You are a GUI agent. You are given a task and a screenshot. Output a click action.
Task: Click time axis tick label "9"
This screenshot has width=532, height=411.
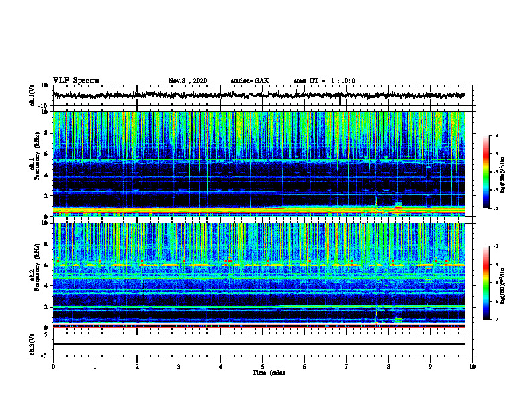click(x=430, y=367)
